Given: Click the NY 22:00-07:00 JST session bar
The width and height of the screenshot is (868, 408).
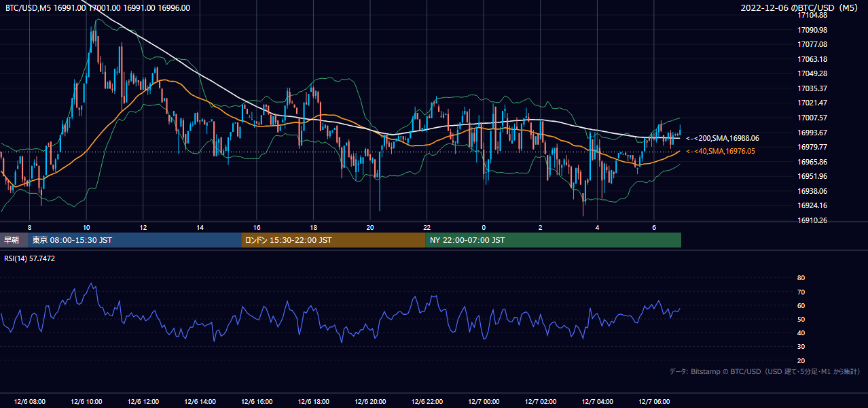Looking at the screenshot, I should tap(553, 240).
